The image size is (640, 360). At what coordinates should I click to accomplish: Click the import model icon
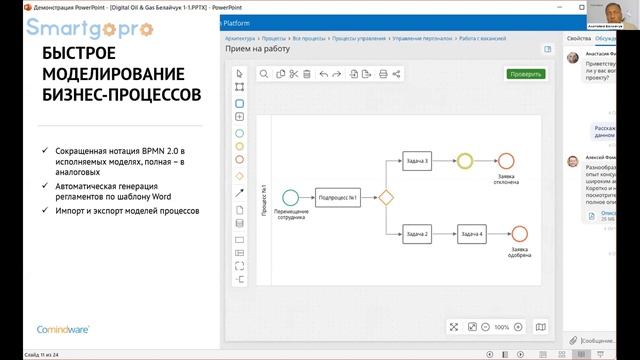pyautogui.click(x=353, y=74)
